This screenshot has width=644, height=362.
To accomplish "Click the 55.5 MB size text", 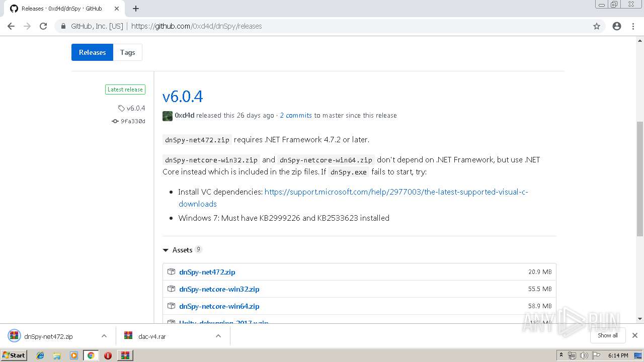I will coord(540,289).
